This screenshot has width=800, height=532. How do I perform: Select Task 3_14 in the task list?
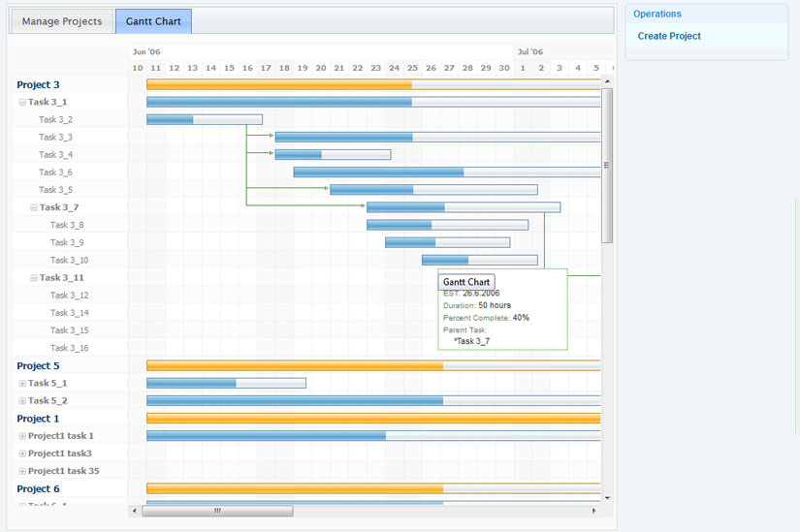(x=70, y=313)
